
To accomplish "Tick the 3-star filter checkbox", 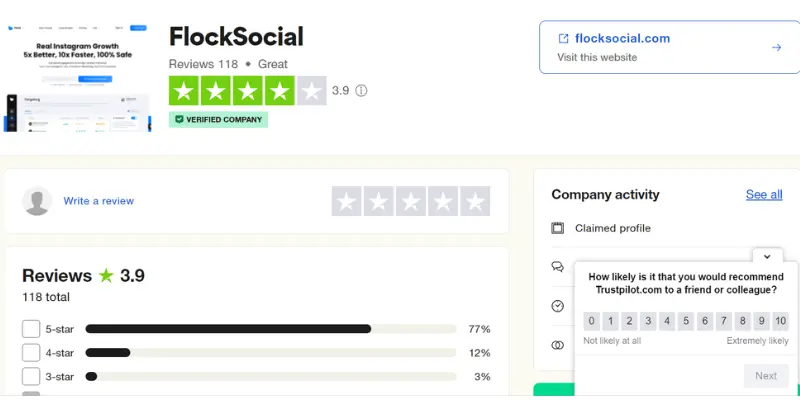I will coord(31,377).
